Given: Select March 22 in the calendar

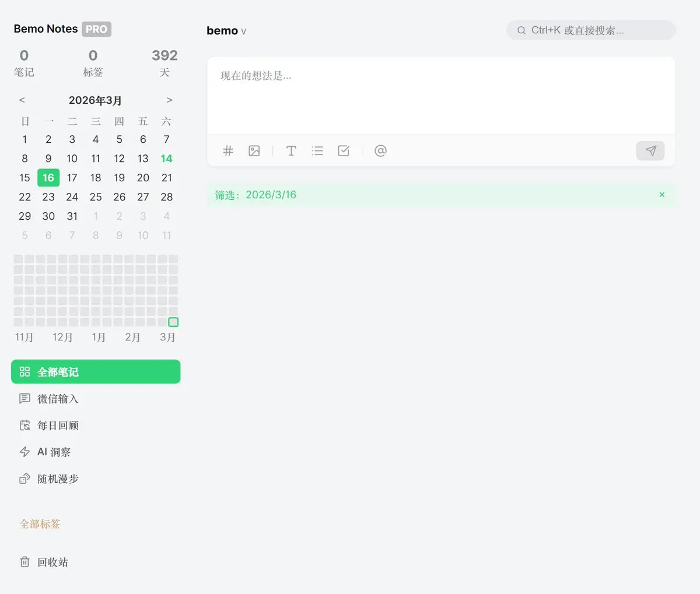Looking at the screenshot, I should tap(24, 197).
